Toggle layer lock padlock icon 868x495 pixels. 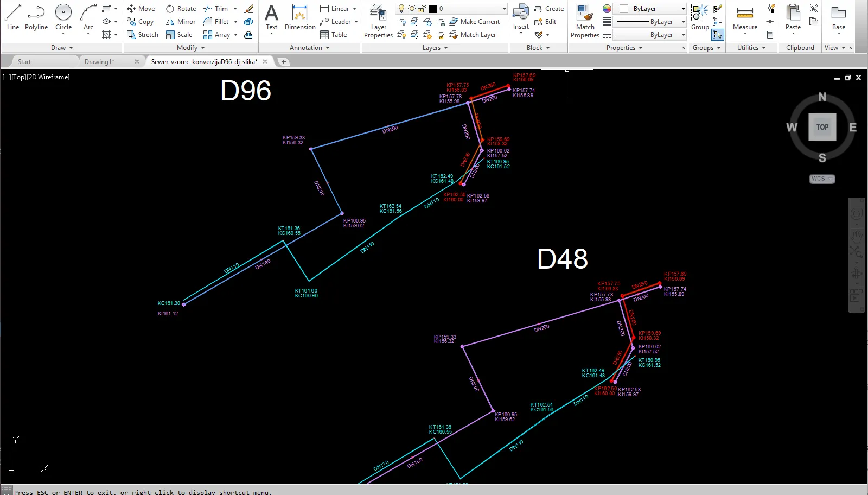pyautogui.click(x=422, y=9)
